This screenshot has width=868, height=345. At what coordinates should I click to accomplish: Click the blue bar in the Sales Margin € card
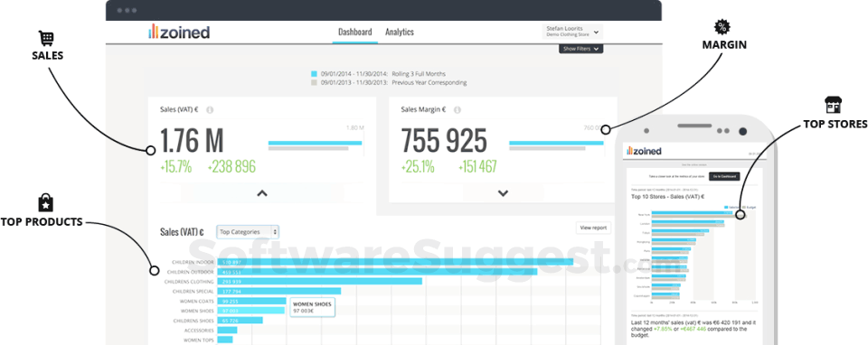click(x=556, y=143)
